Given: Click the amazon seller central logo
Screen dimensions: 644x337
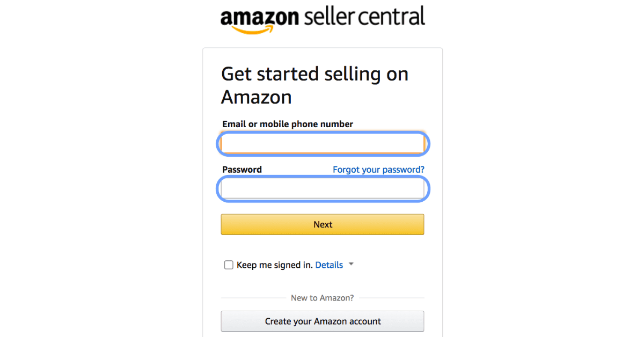Looking at the screenshot, I should (x=323, y=19).
